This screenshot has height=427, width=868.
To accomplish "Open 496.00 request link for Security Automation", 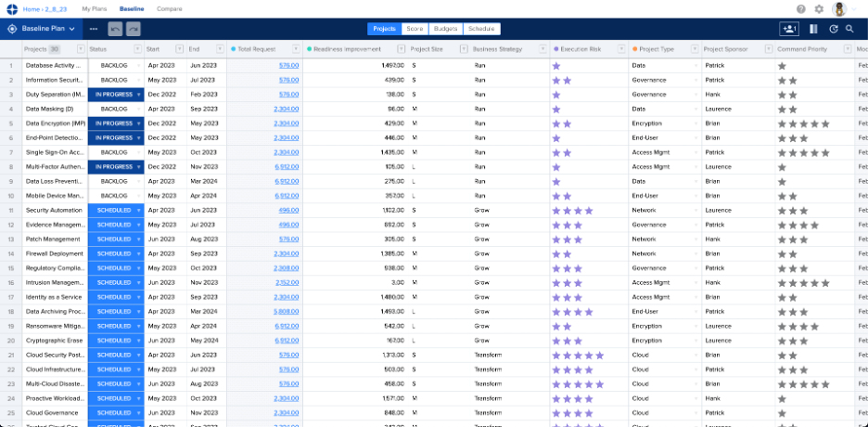I will point(289,211).
